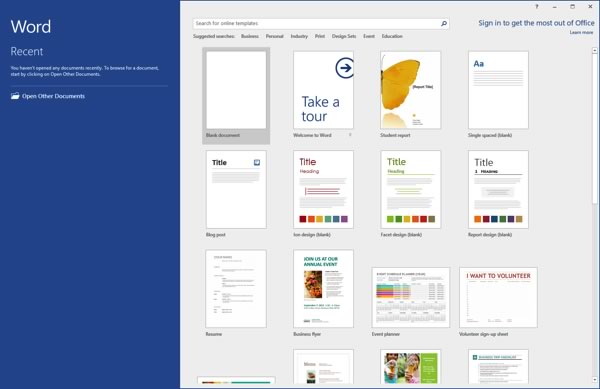Click in the Search for online templates field
This screenshot has width=600, height=389.
(x=316, y=24)
